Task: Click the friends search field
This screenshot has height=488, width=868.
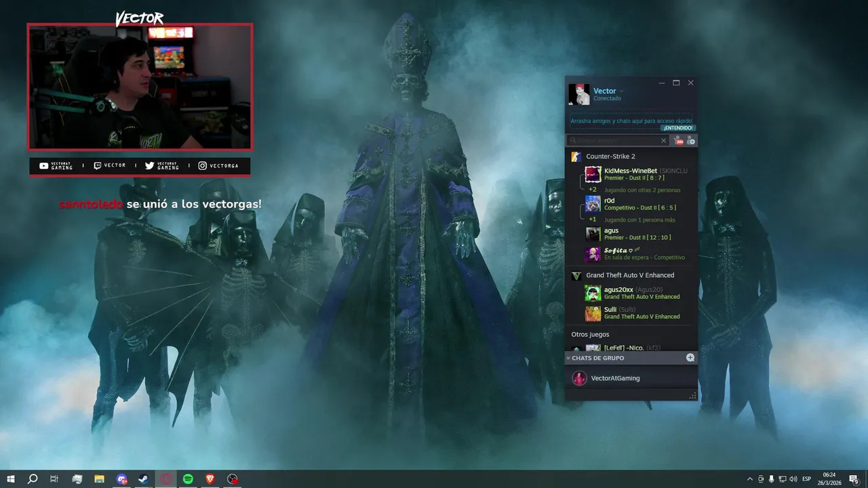Action: [x=616, y=140]
